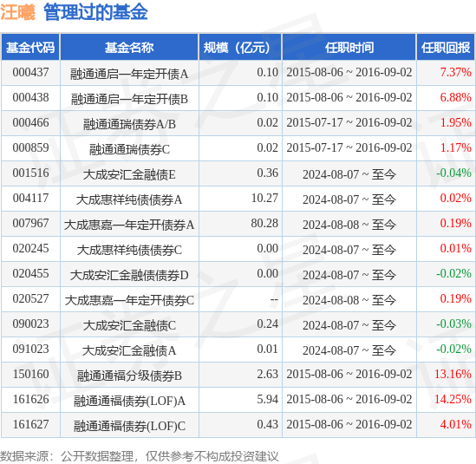Click the -0.04% return value

pyautogui.click(x=453, y=173)
